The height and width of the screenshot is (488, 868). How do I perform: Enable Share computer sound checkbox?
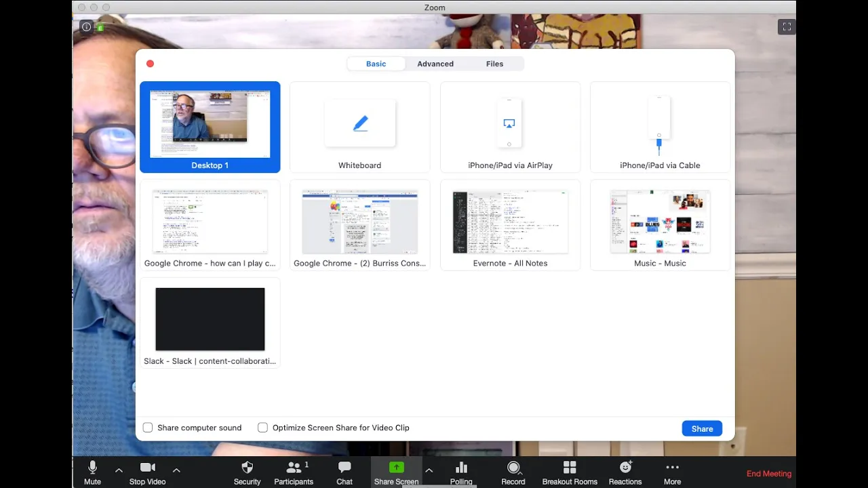148,428
